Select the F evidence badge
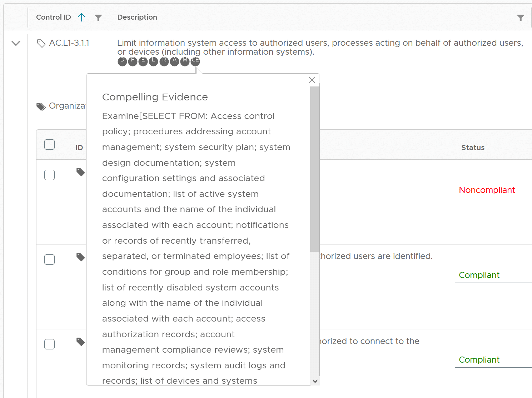The height and width of the screenshot is (398, 532). click(x=133, y=61)
